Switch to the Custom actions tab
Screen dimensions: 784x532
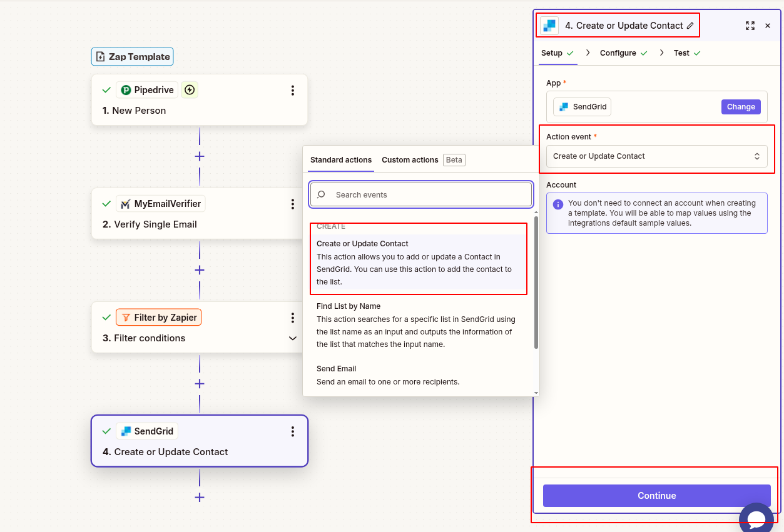tap(410, 159)
